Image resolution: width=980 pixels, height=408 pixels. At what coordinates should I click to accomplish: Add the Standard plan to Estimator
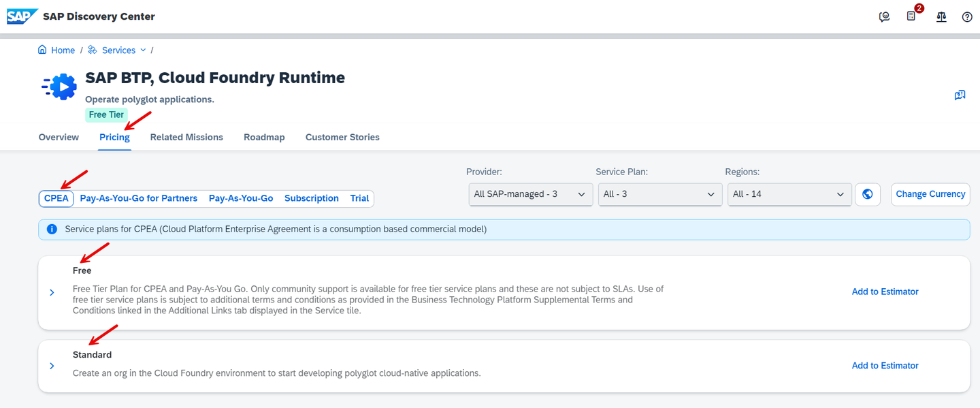(885, 366)
